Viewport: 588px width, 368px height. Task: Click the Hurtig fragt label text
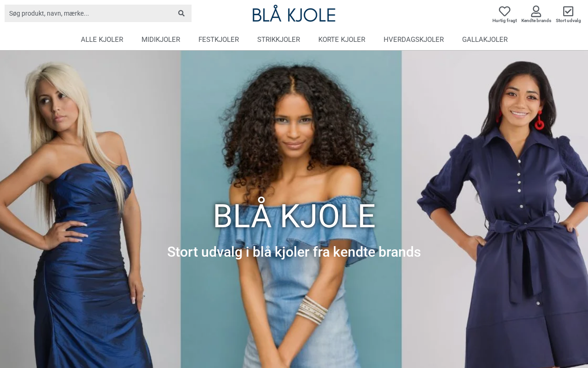click(504, 21)
